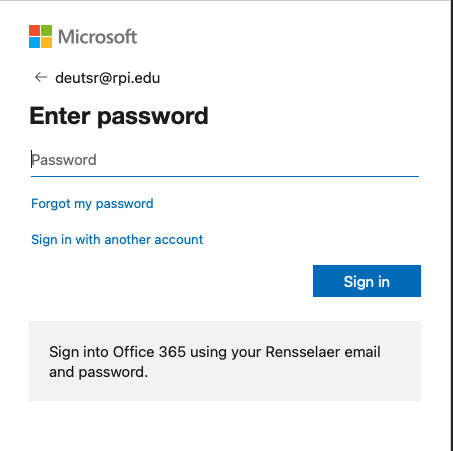Click the blue underline of password field
Screen dimensions: 453x451
point(225,176)
